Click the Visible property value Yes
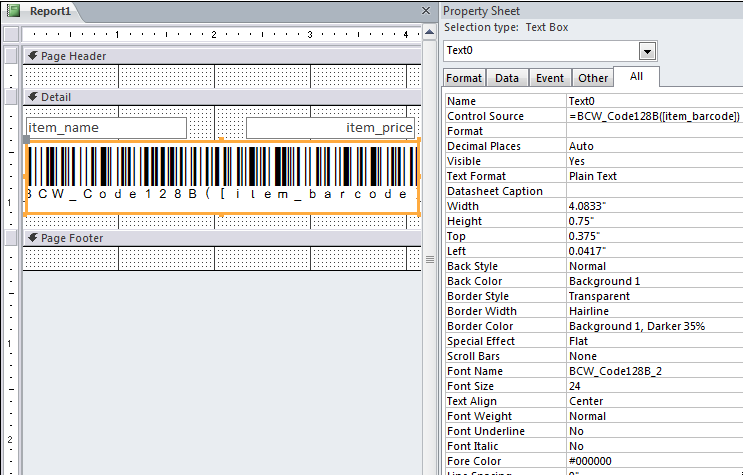The width and height of the screenshot is (743, 475). [x=655, y=161]
